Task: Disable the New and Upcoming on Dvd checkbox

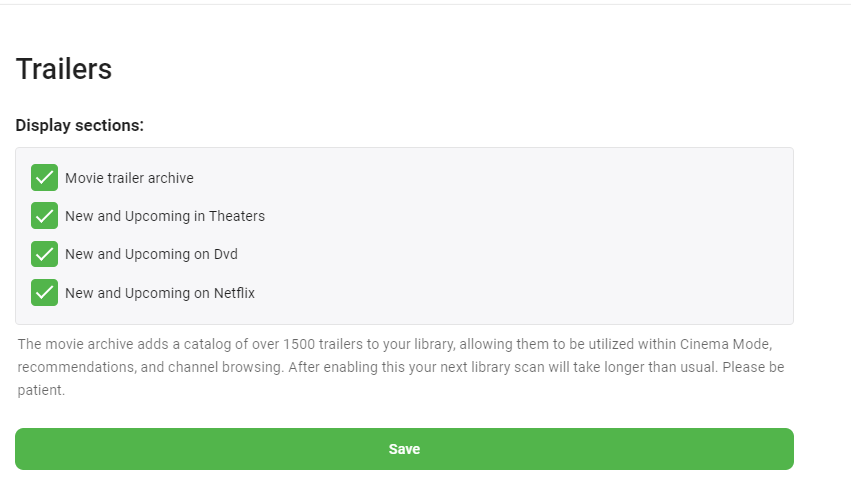Action: [44, 254]
